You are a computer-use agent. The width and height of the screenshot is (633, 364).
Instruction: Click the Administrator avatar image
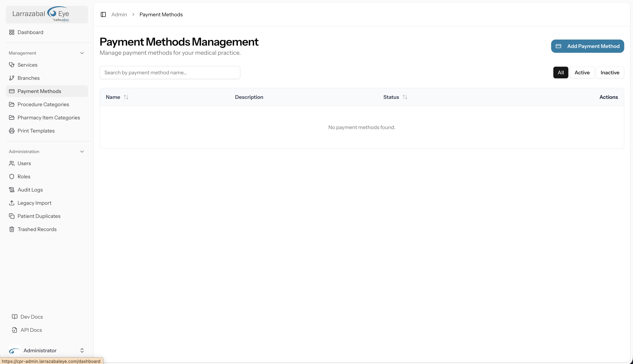pyautogui.click(x=14, y=350)
